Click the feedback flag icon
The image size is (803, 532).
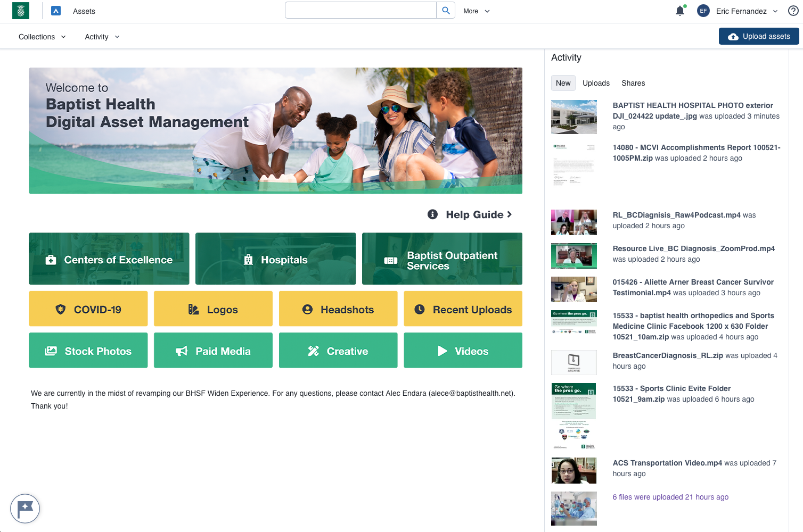click(25, 509)
